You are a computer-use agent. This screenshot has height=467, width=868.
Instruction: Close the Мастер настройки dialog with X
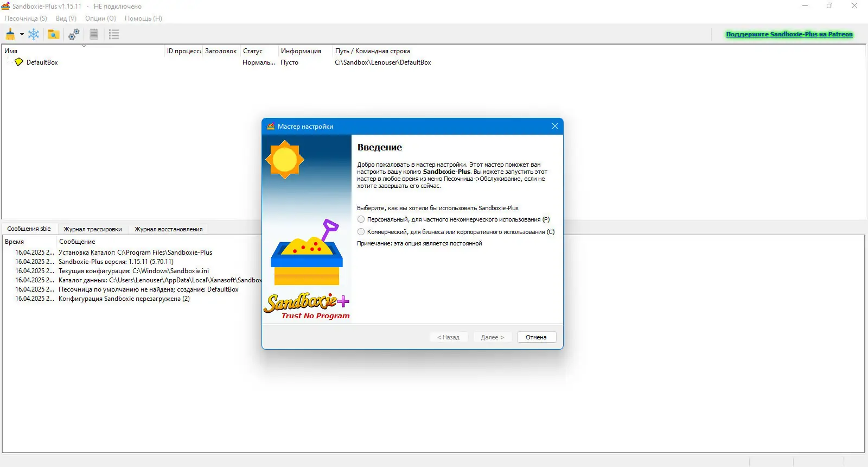(x=554, y=126)
